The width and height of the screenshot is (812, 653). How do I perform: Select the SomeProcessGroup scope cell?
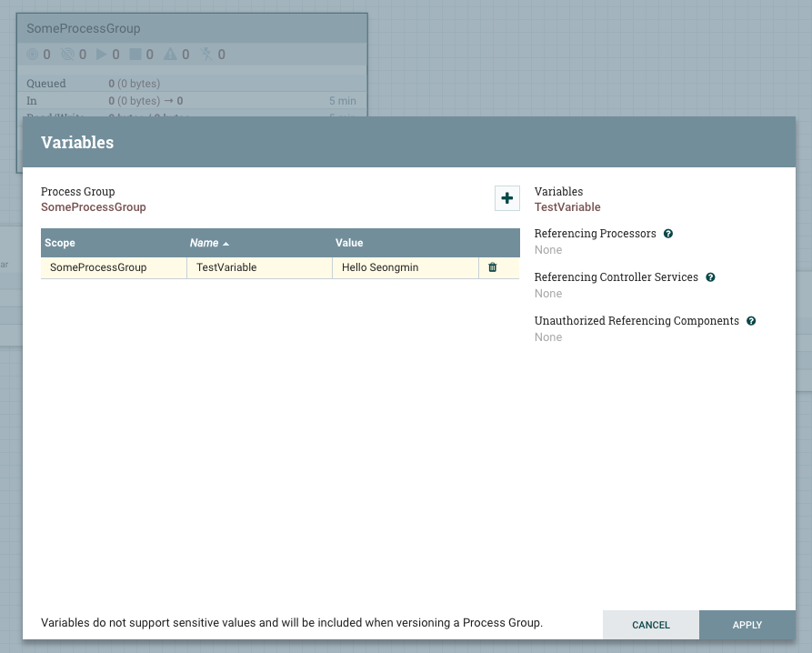coord(114,267)
